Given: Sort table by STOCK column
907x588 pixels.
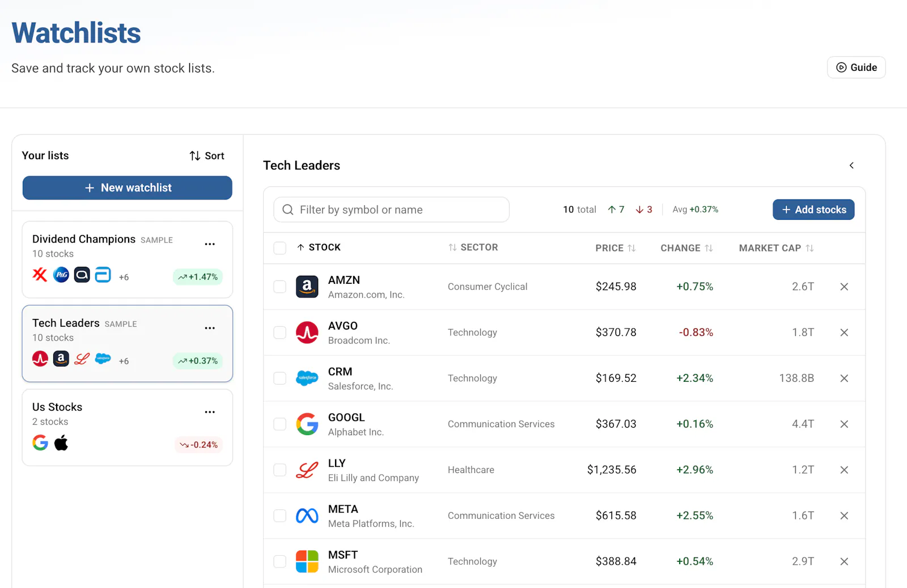Looking at the screenshot, I should (x=319, y=248).
